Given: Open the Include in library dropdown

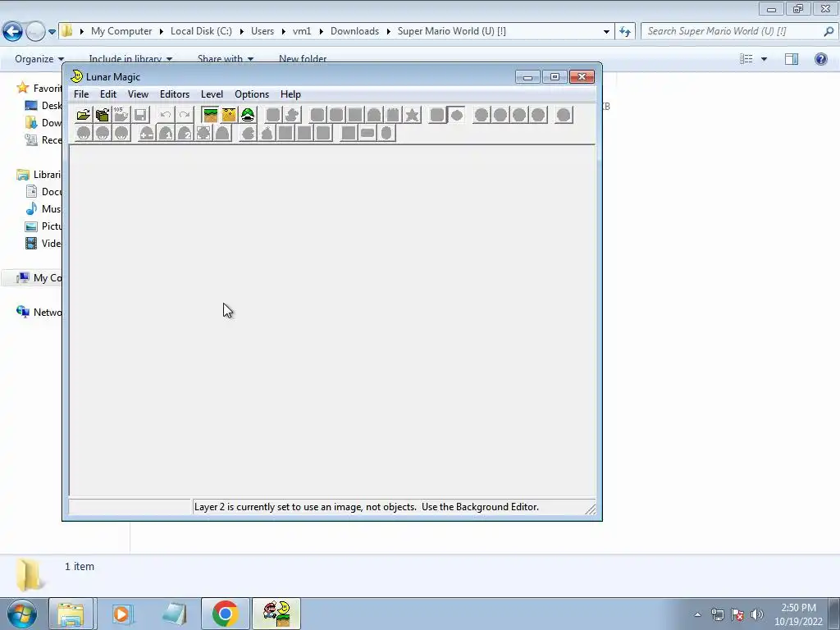Looking at the screenshot, I should point(130,59).
